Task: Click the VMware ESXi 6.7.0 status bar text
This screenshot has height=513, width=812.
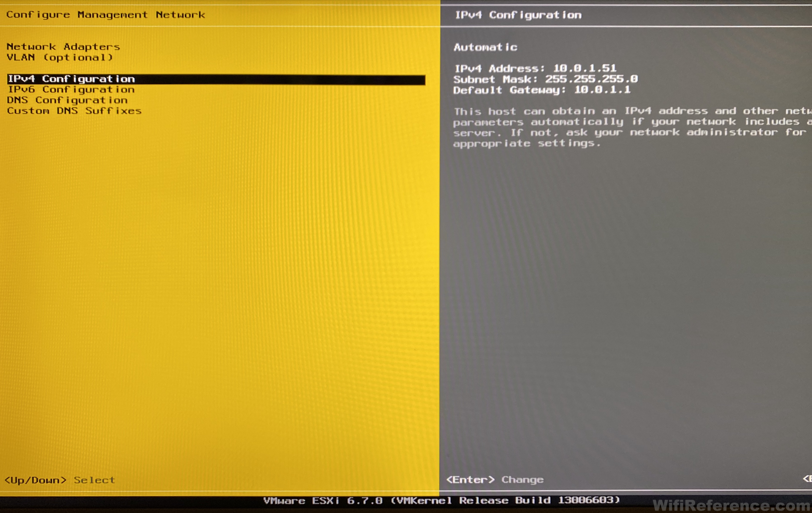Action: 323,500
